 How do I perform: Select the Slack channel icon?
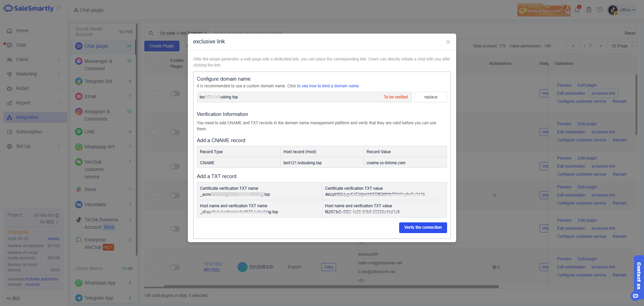[79, 189]
